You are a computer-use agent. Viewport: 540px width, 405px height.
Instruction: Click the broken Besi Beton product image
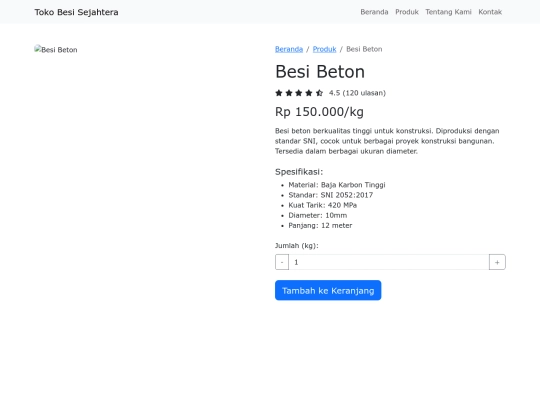(56, 50)
